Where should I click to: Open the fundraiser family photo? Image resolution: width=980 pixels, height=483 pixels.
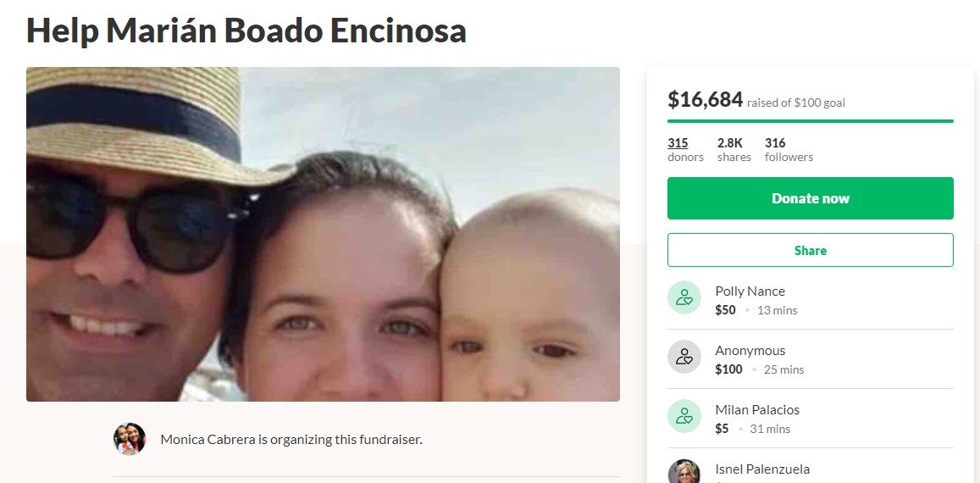[323, 234]
